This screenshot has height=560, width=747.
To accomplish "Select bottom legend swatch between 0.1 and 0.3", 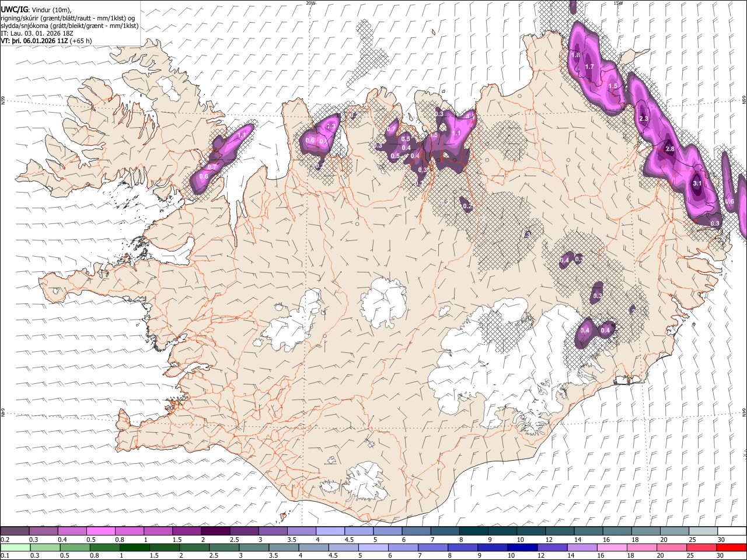I will 16,547.
